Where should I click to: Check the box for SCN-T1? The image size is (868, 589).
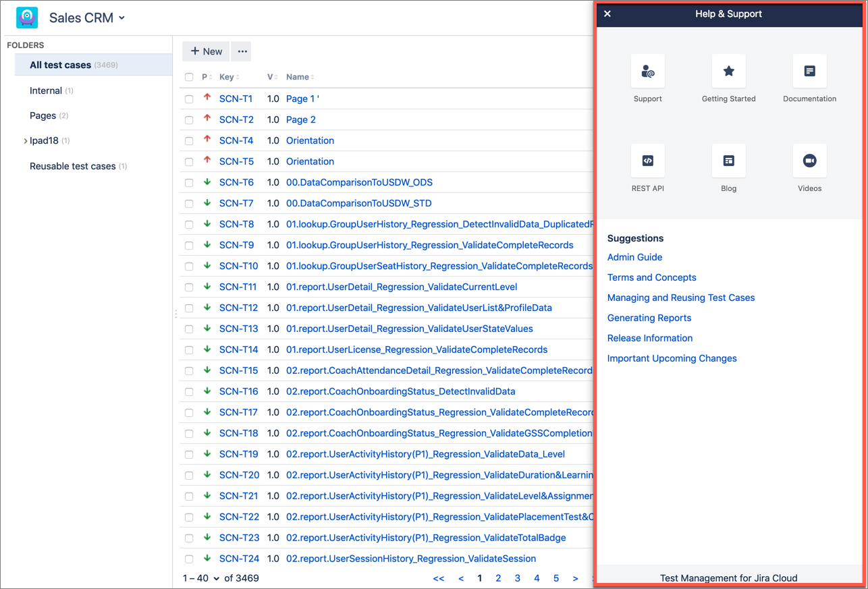point(189,99)
